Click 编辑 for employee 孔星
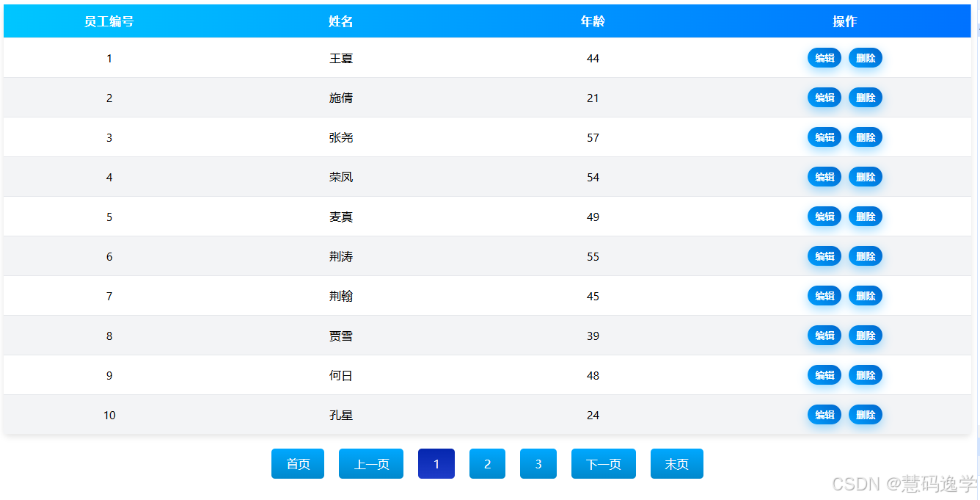Image resolution: width=980 pixels, height=500 pixels. click(824, 415)
